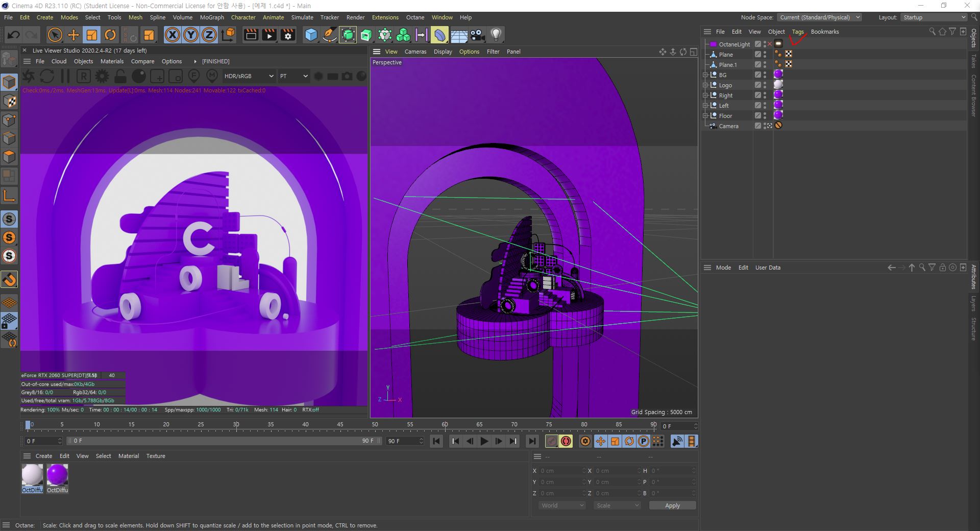Toggle timeline sound speaker button
Image resolution: width=980 pixels, height=531 pixels.
pyautogui.click(x=677, y=441)
